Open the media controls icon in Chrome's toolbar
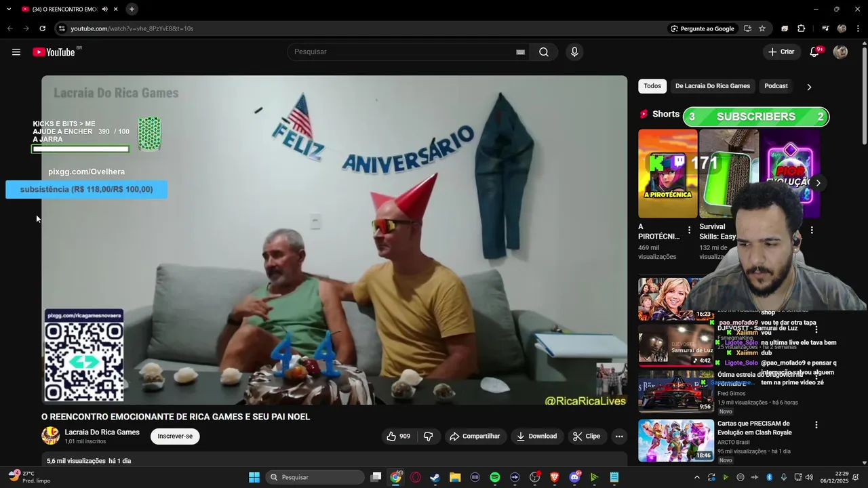Image resolution: width=868 pixels, height=488 pixels. [x=825, y=28]
